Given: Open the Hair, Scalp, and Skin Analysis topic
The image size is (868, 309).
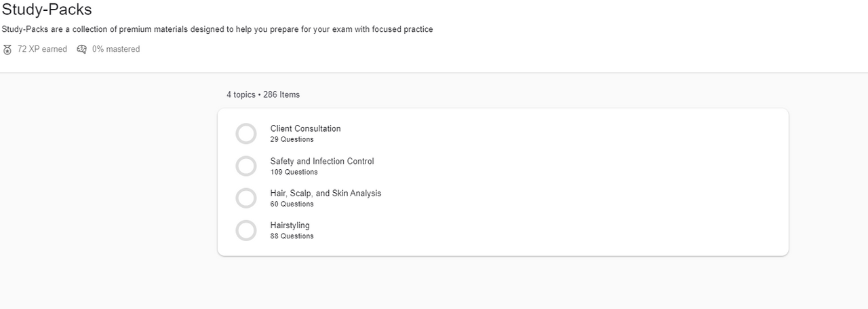Looking at the screenshot, I should [x=325, y=194].
